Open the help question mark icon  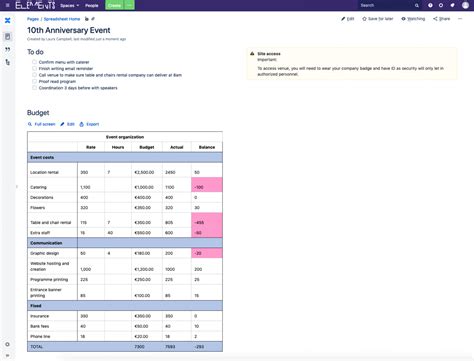(430, 5)
